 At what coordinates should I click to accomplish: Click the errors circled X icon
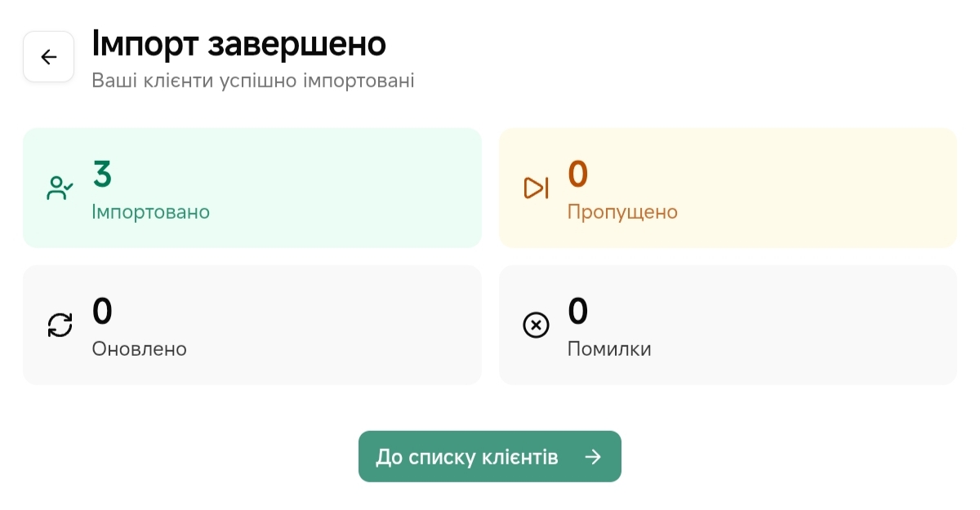click(x=536, y=326)
